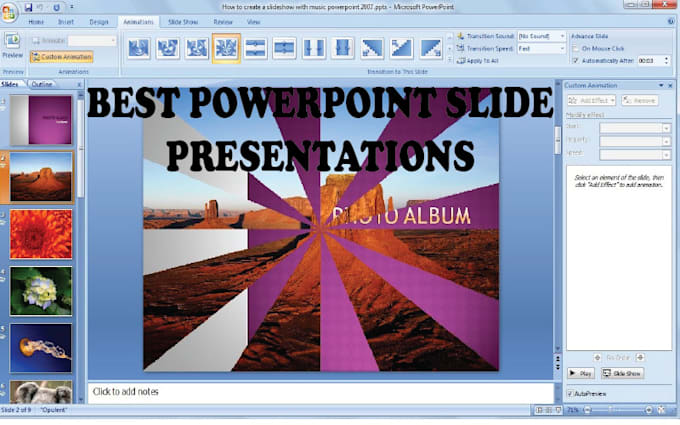Click the Slide Show button in pane
The image size is (680, 425).
point(622,373)
